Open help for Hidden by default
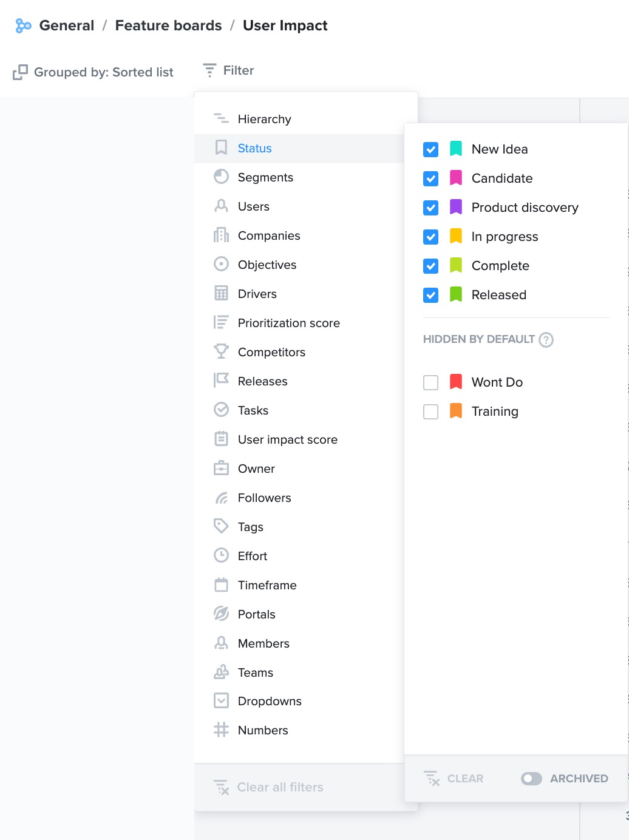This screenshot has width=629, height=840. click(x=546, y=340)
